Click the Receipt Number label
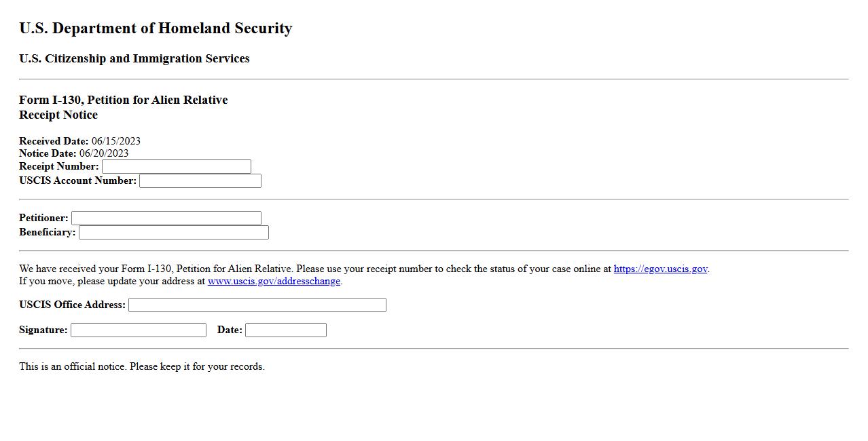Screen dimensions: 868x441 (x=59, y=167)
